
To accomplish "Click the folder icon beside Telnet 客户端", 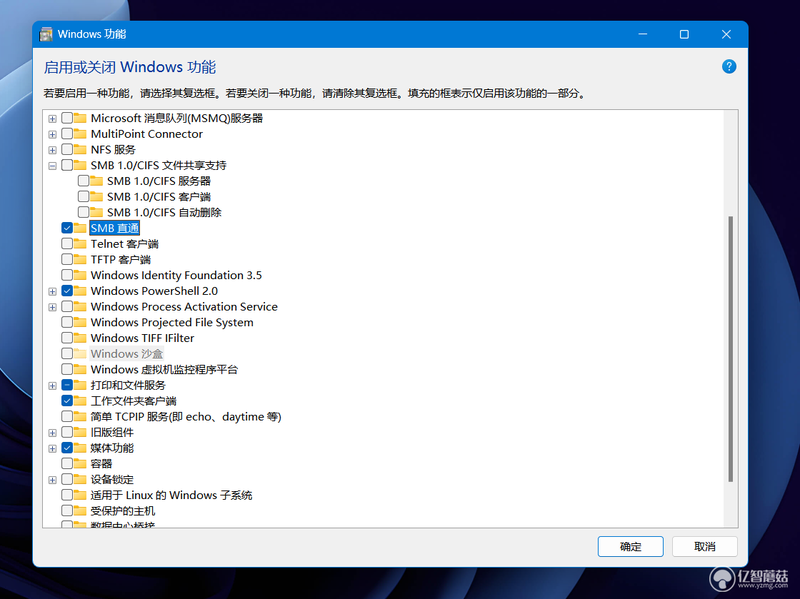I will click(80, 244).
